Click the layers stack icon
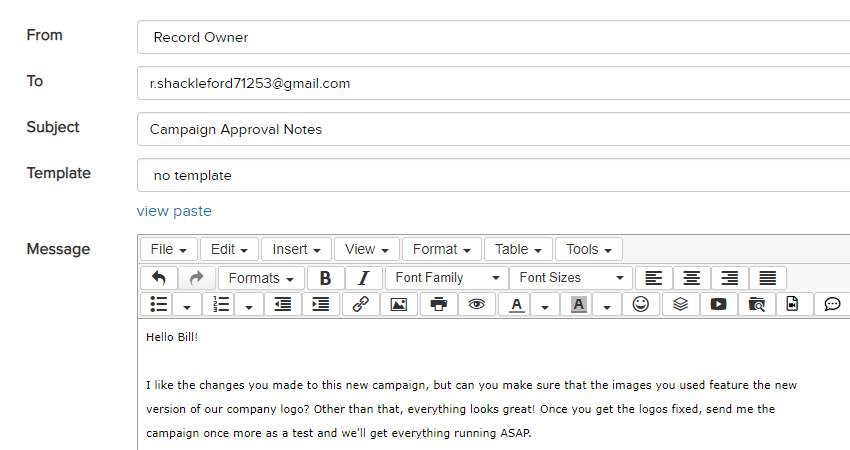 pos(680,304)
